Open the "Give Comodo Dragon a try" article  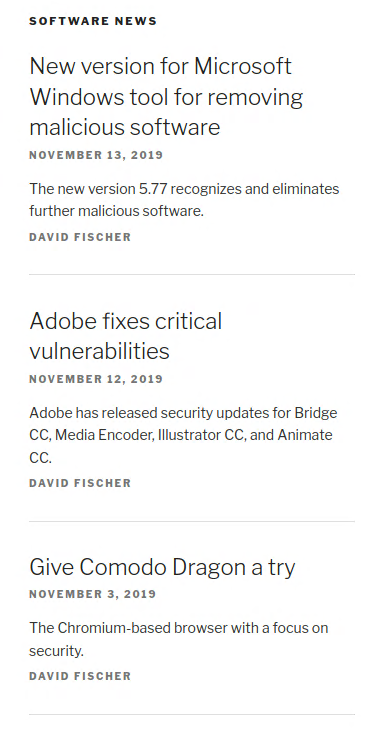(162, 568)
